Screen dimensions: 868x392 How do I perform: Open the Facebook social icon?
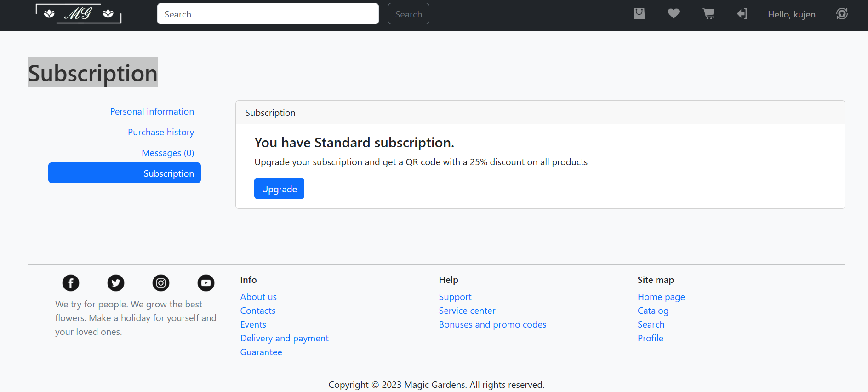tap(71, 283)
